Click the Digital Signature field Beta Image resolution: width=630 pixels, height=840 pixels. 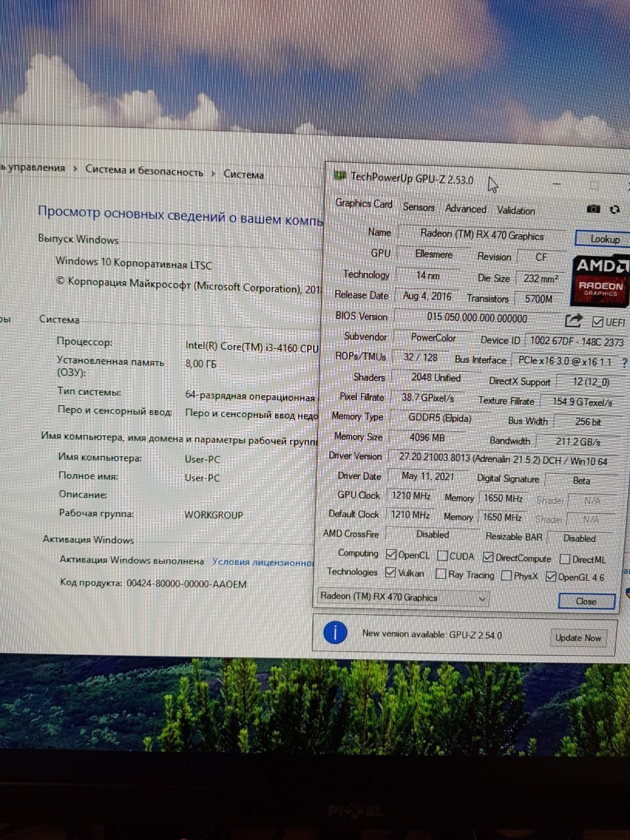point(581,480)
